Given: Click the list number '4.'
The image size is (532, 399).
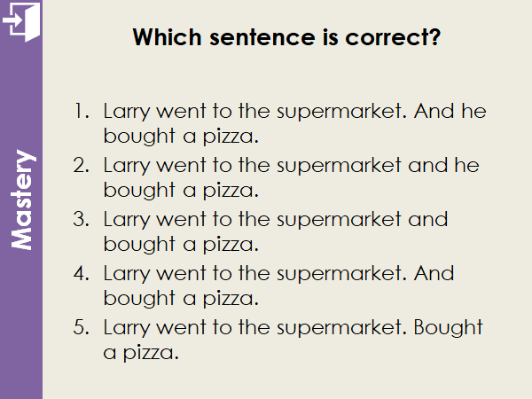Looking at the screenshot, I should click(x=82, y=273).
